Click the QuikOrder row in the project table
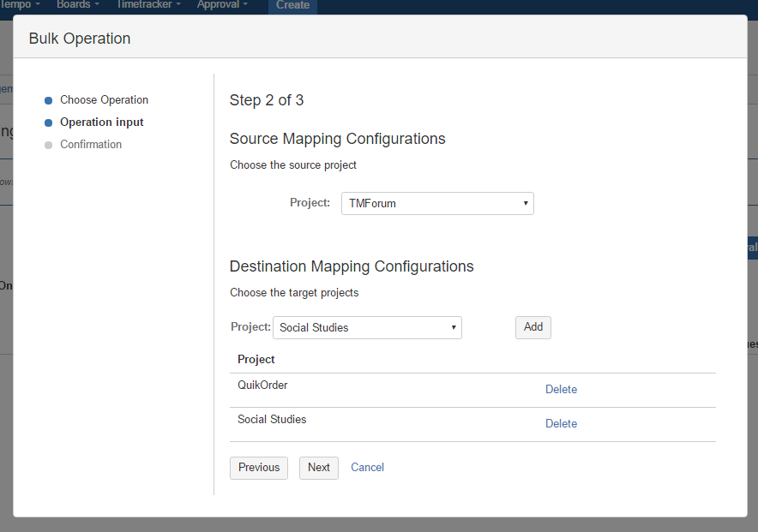Viewport: 758px width, 532px height. click(x=262, y=386)
